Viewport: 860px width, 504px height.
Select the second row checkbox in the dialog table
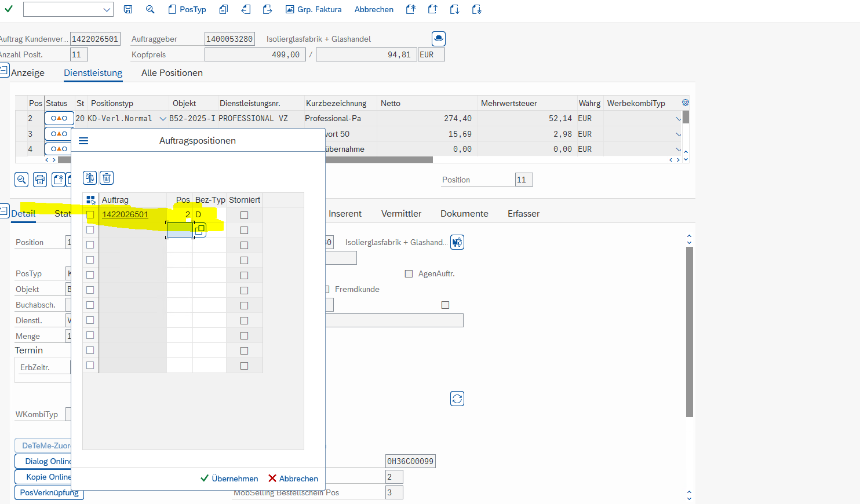pyautogui.click(x=90, y=230)
